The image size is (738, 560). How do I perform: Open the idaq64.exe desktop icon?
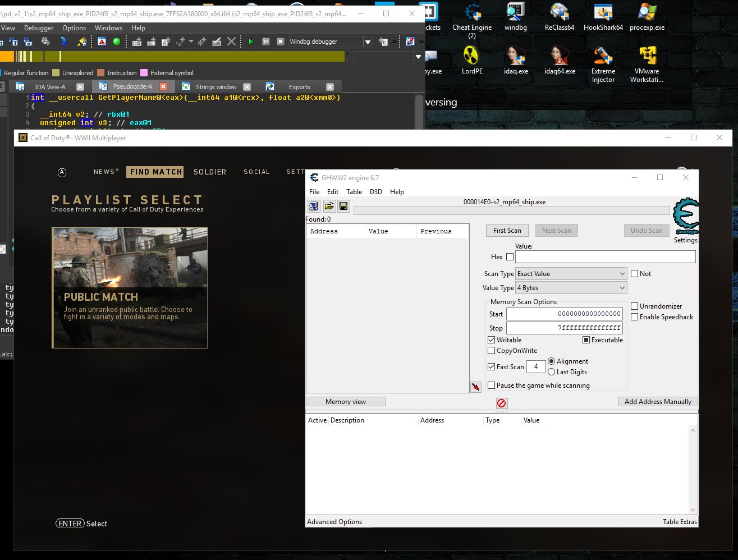click(x=560, y=61)
